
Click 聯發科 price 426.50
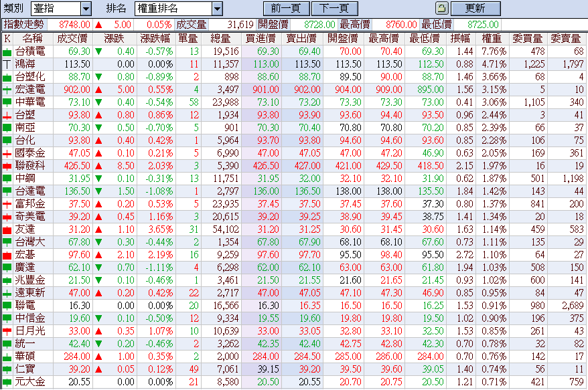click(x=77, y=166)
